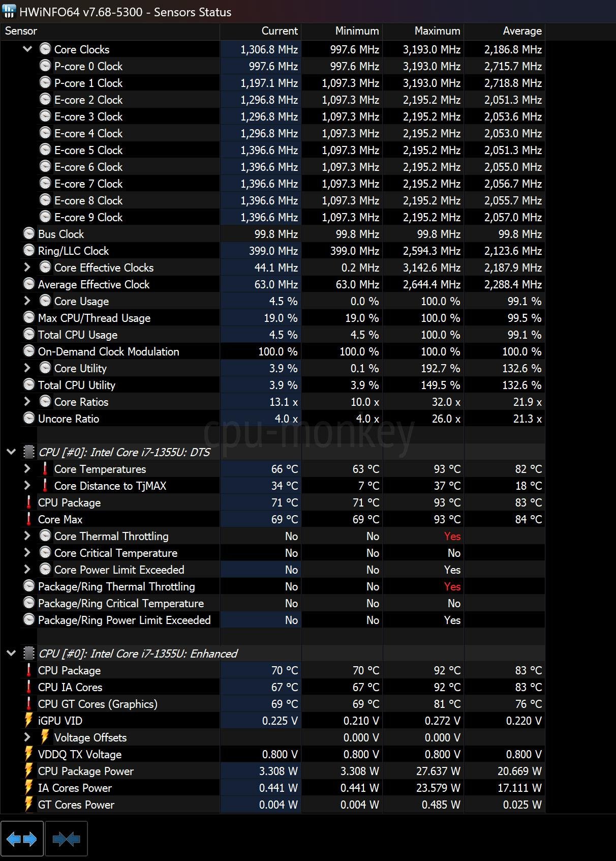The height and width of the screenshot is (861, 616).
Task: Click the Average column header
Action: pos(505,31)
